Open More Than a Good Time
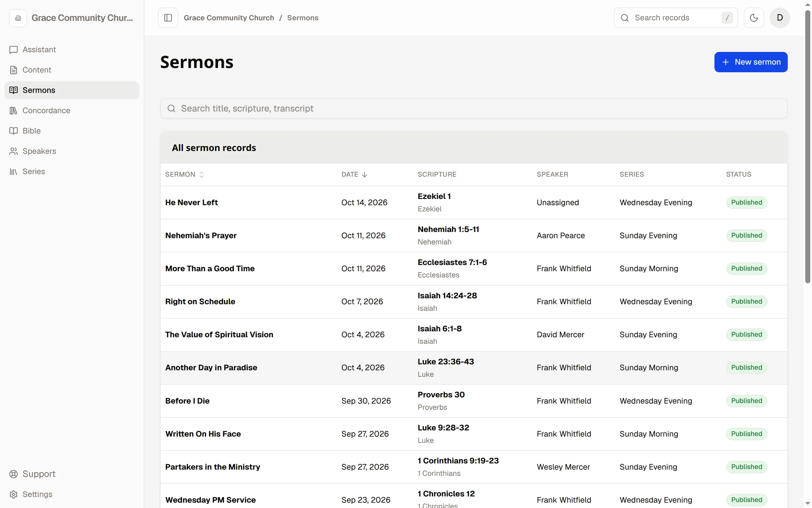812x508 pixels. pyautogui.click(x=210, y=268)
